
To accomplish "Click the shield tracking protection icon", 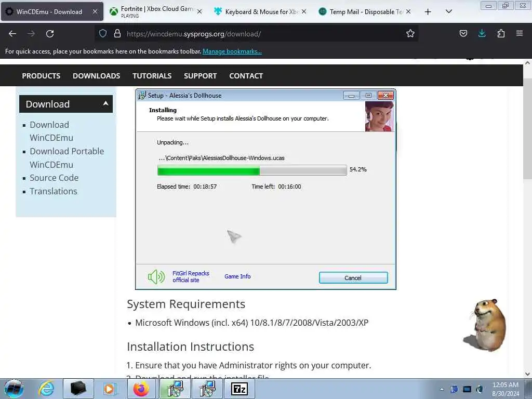I will tap(103, 33).
